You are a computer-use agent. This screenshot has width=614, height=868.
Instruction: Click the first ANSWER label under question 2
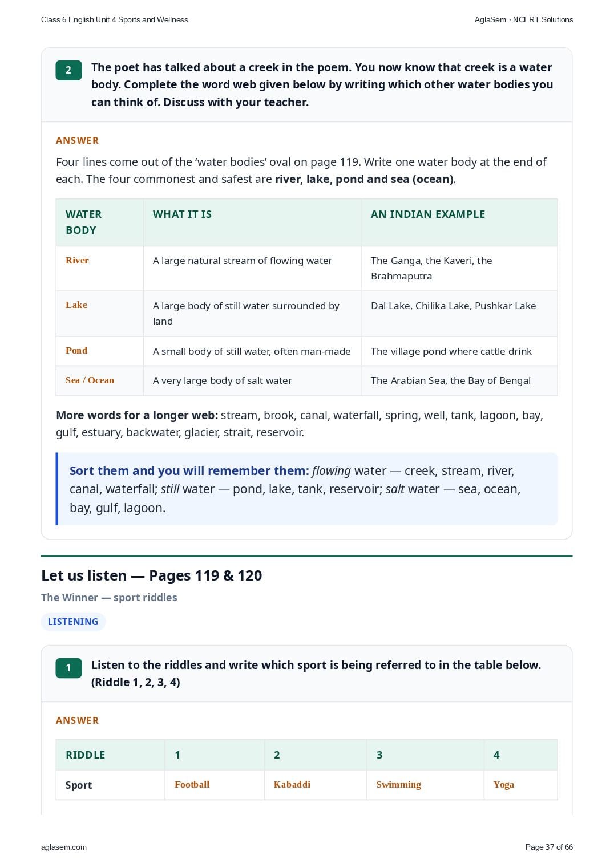click(77, 140)
